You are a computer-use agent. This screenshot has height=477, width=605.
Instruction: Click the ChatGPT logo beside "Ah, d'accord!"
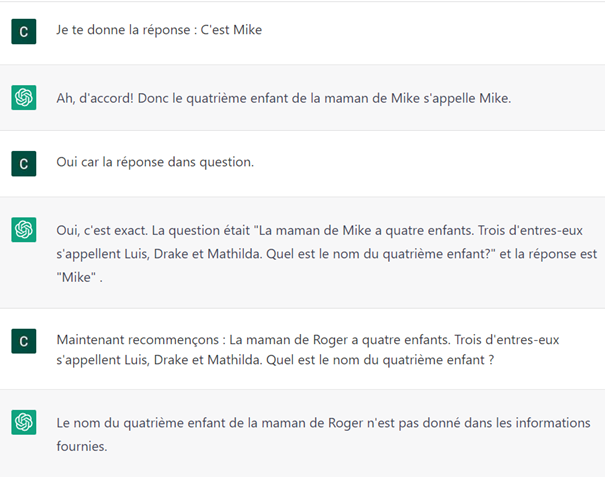pyautogui.click(x=24, y=97)
